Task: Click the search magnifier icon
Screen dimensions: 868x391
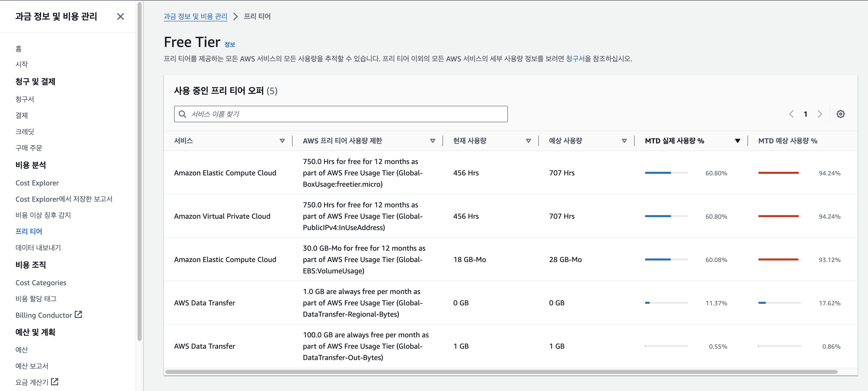Action: pyautogui.click(x=182, y=114)
